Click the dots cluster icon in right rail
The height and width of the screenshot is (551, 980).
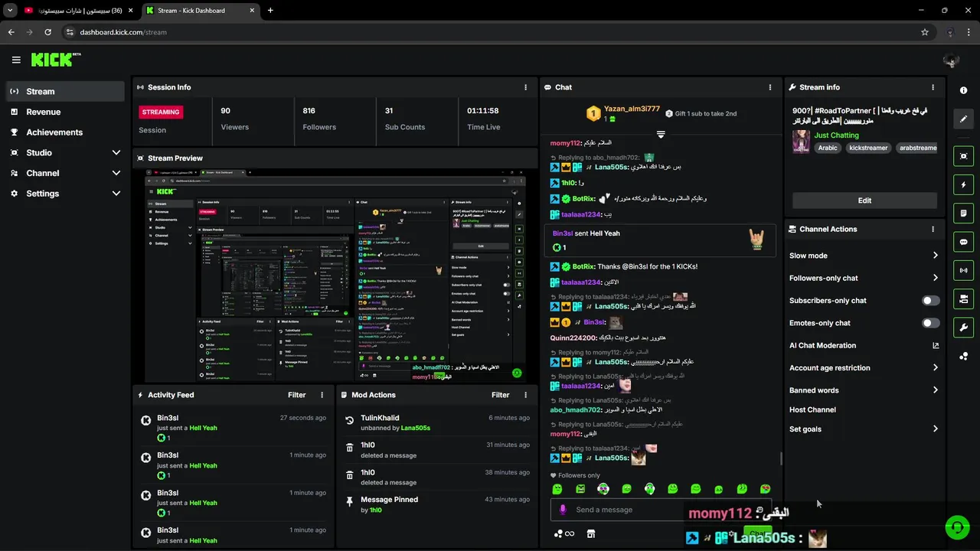pyautogui.click(x=963, y=356)
